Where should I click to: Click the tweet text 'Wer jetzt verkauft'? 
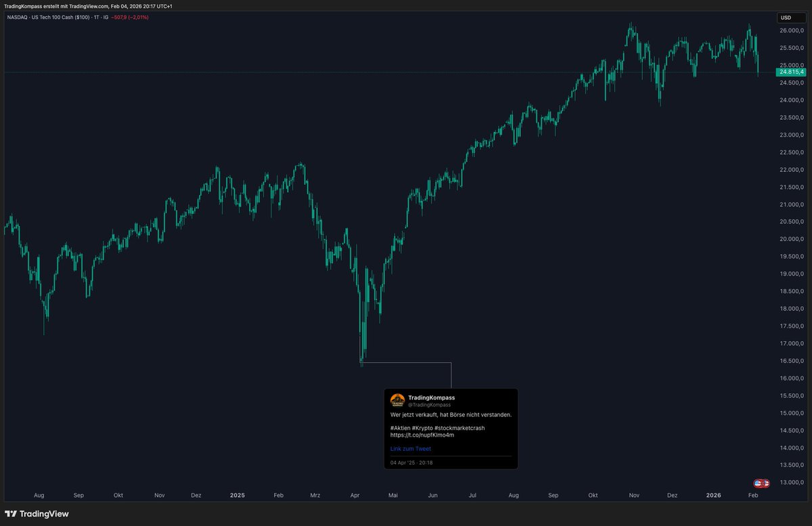tap(415, 414)
